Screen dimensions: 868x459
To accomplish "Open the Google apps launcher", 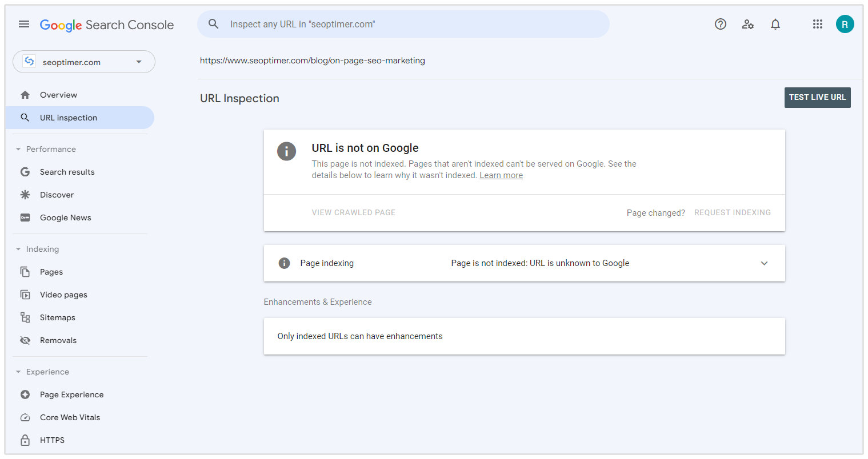I will (x=818, y=24).
